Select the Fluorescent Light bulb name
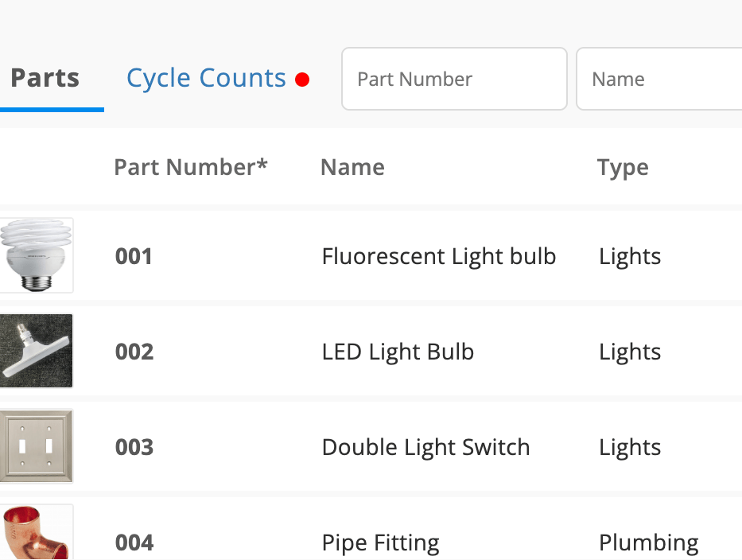 coord(439,257)
